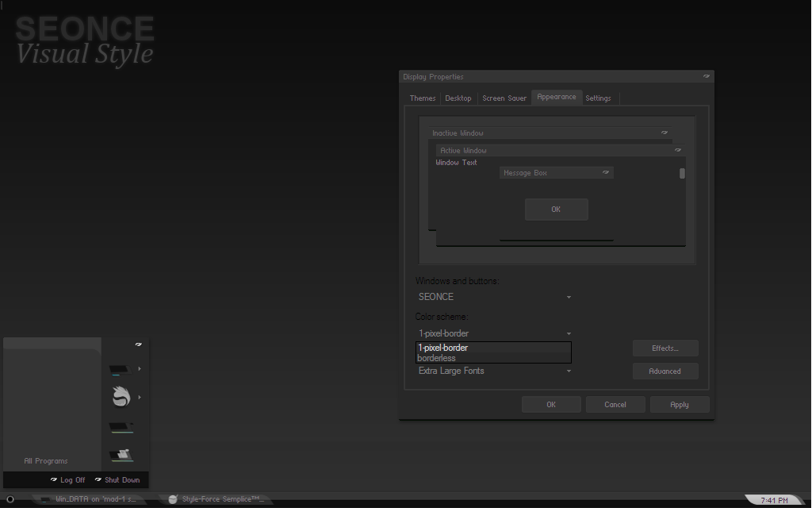Open the Extra Large Fonts size dropdown

(x=493, y=371)
